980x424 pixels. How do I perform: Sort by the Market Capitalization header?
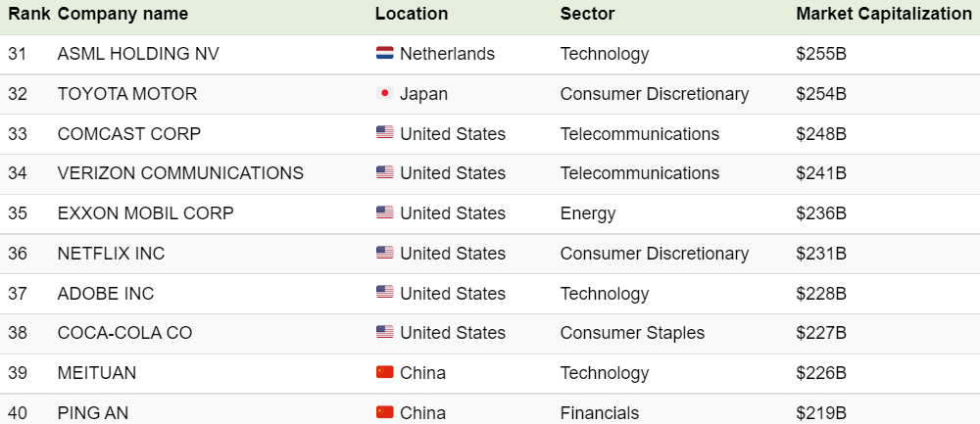click(x=884, y=14)
